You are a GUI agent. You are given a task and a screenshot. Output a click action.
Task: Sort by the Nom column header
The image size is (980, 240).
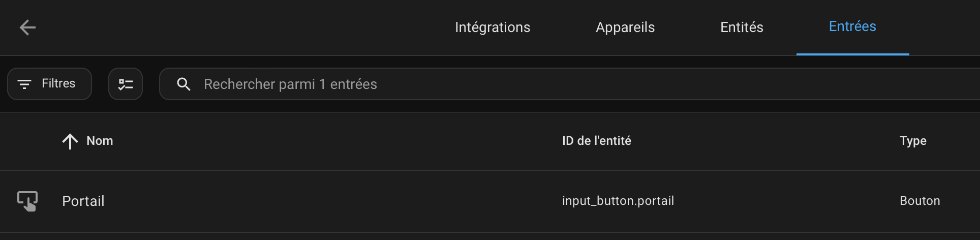point(100,141)
